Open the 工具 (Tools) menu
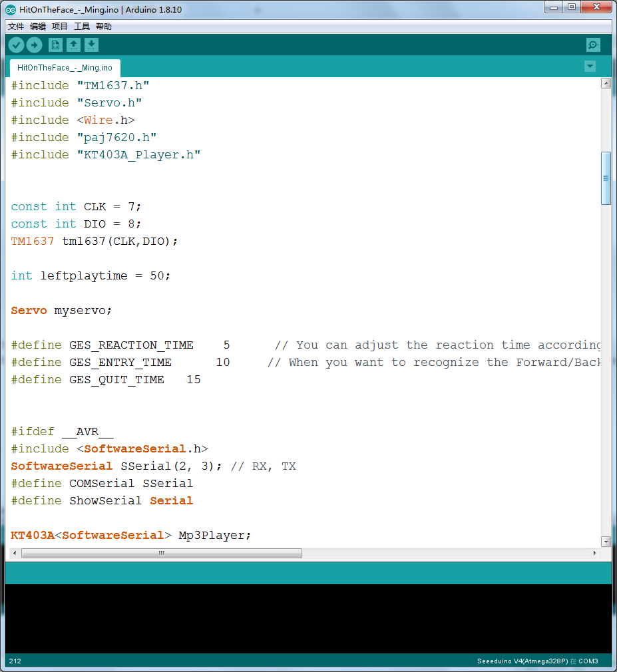 pyautogui.click(x=82, y=27)
